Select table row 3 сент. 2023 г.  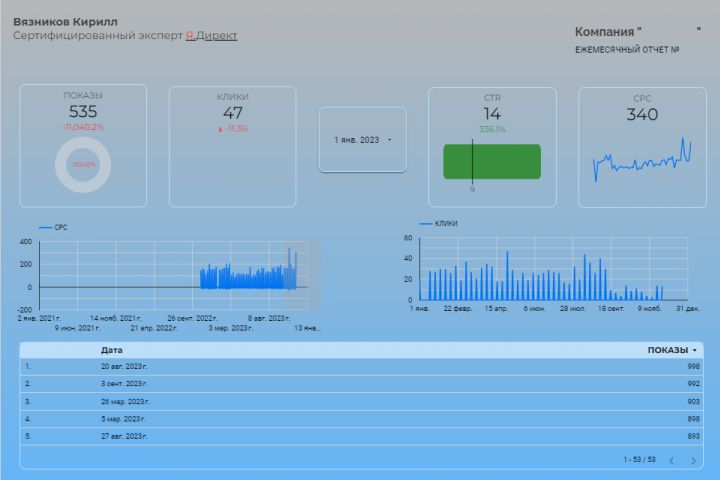tap(361, 384)
